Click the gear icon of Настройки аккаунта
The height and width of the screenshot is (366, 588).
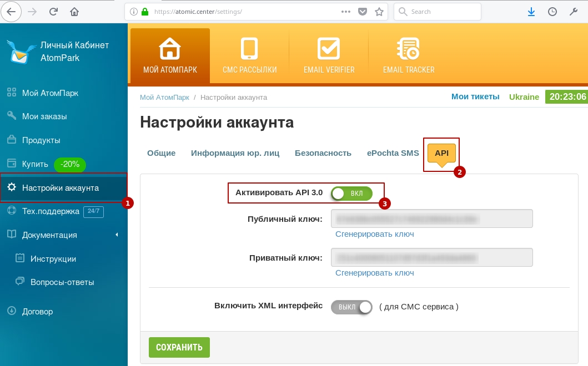click(12, 187)
